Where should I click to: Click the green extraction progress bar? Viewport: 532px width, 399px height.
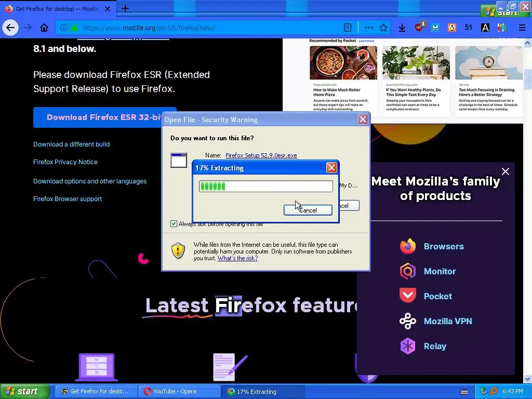click(x=265, y=187)
